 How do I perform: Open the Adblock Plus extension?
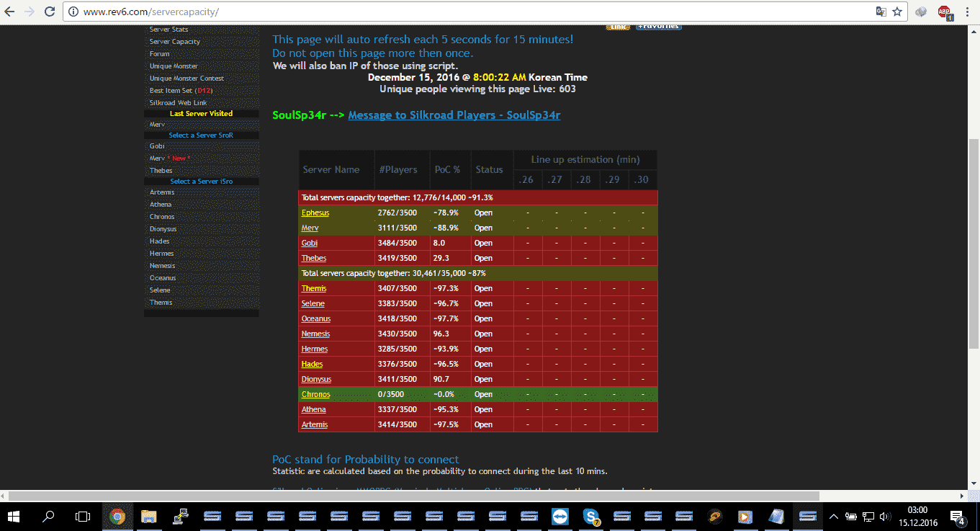[x=944, y=12]
